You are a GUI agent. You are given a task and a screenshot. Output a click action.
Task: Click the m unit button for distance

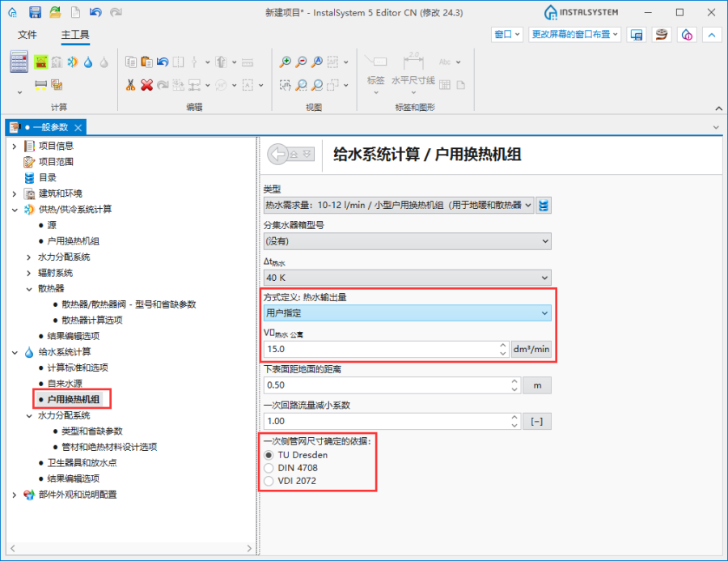[x=537, y=385]
